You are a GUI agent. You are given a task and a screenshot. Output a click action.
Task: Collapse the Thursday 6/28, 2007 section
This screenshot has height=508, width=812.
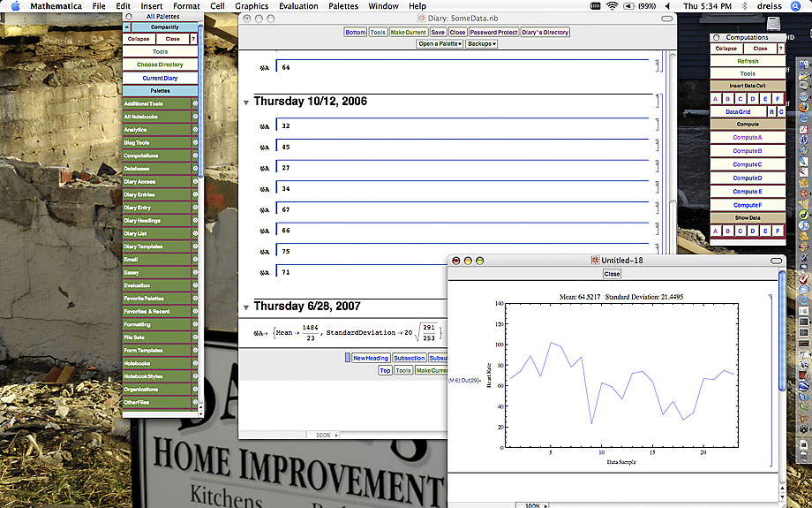pyautogui.click(x=246, y=307)
